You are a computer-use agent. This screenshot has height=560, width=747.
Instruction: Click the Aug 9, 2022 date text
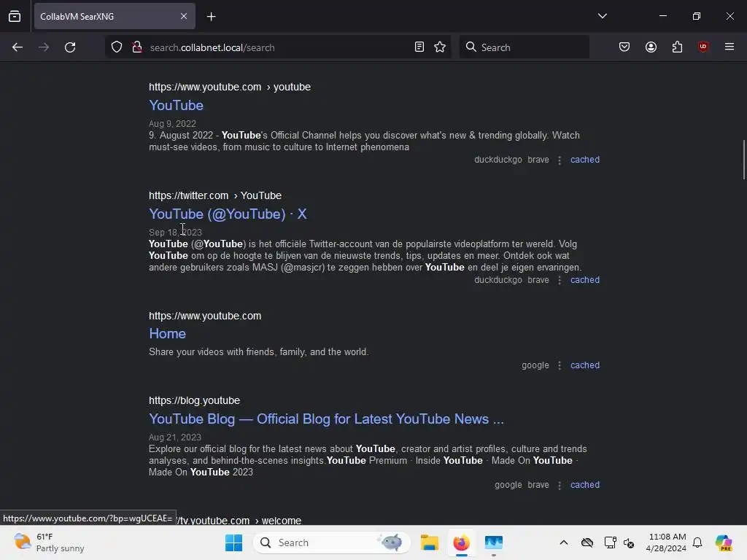(172, 124)
